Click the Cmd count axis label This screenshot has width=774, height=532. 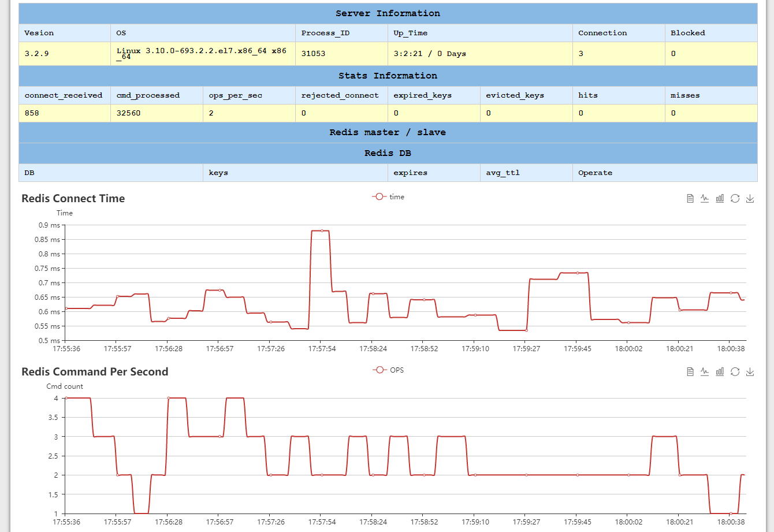pos(65,386)
